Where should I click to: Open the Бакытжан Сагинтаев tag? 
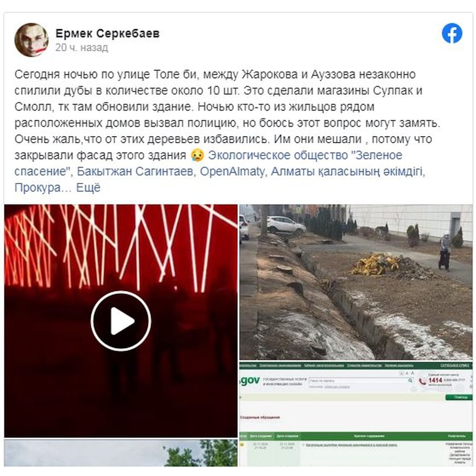pos(135,171)
